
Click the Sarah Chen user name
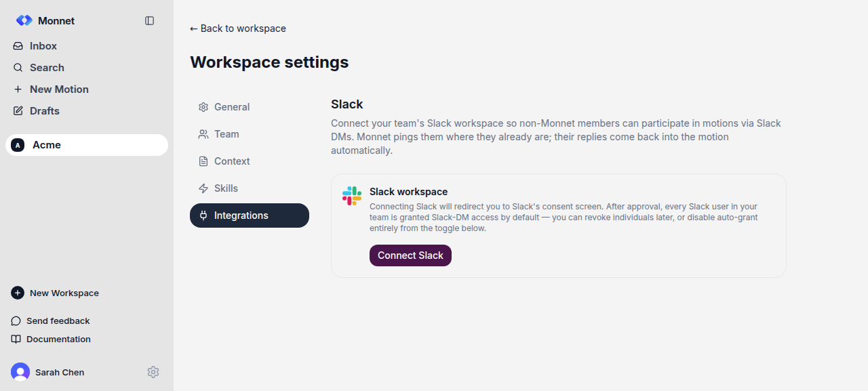click(60, 373)
